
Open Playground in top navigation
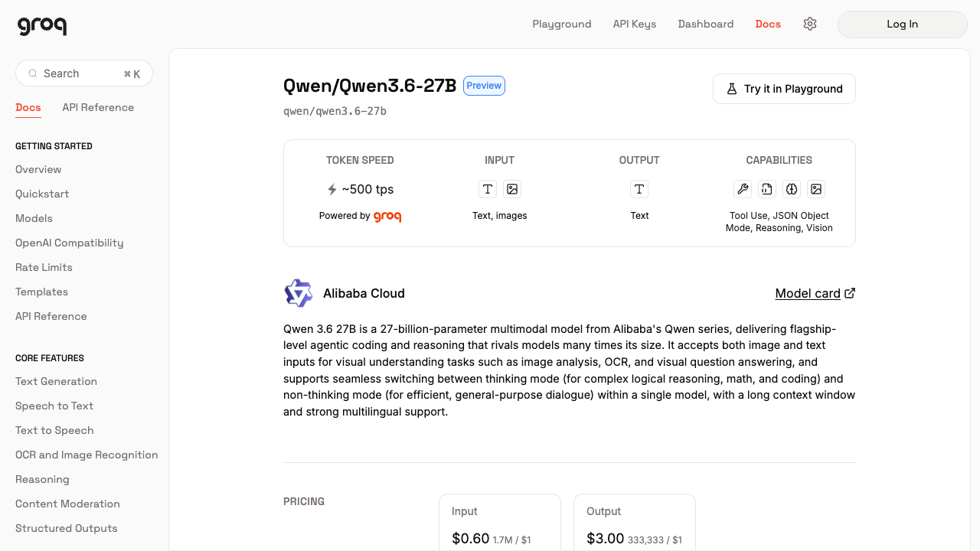tap(562, 24)
